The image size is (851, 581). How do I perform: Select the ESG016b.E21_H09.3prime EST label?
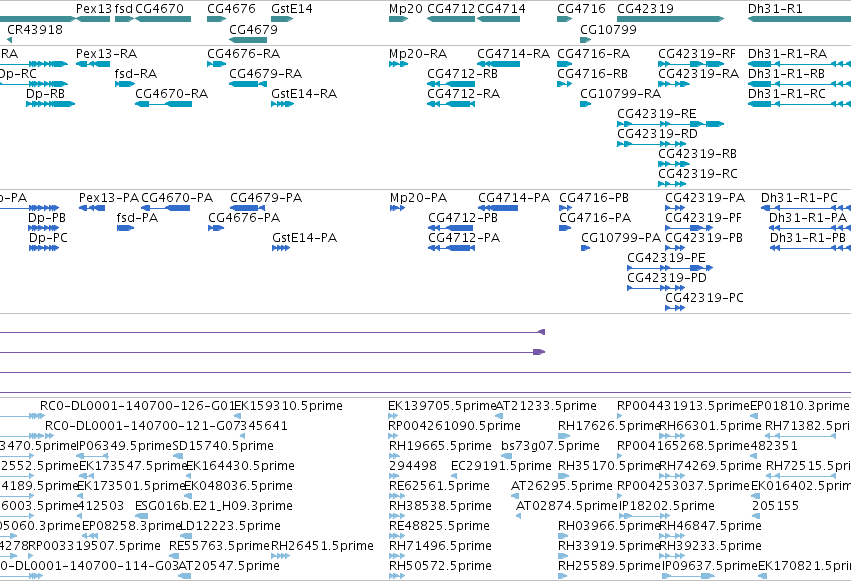(214, 507)
